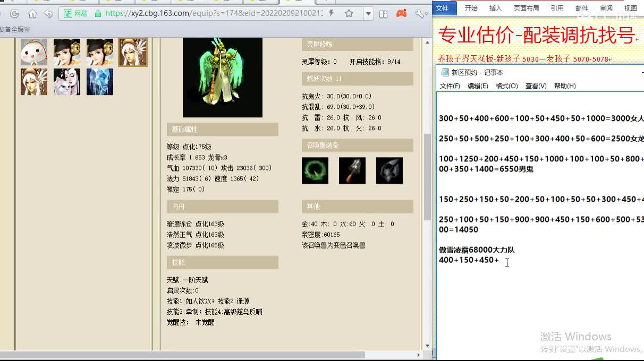
Task: Open the Word 插入 ribbon tab
Action: pos(495,8)
